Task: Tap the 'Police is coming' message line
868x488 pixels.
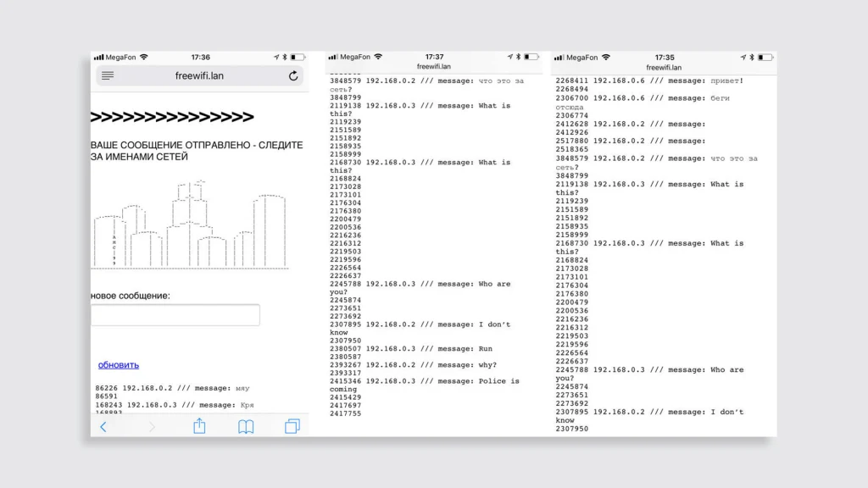Action: point(425,381)
